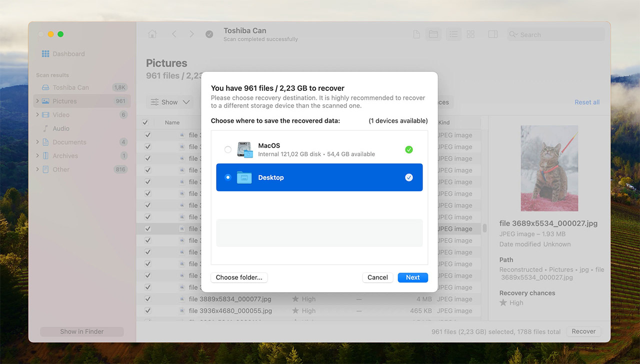The height and width of the screenshot is (364, 640).
Task: Click the file view document icon
Action: coord(416,34)
